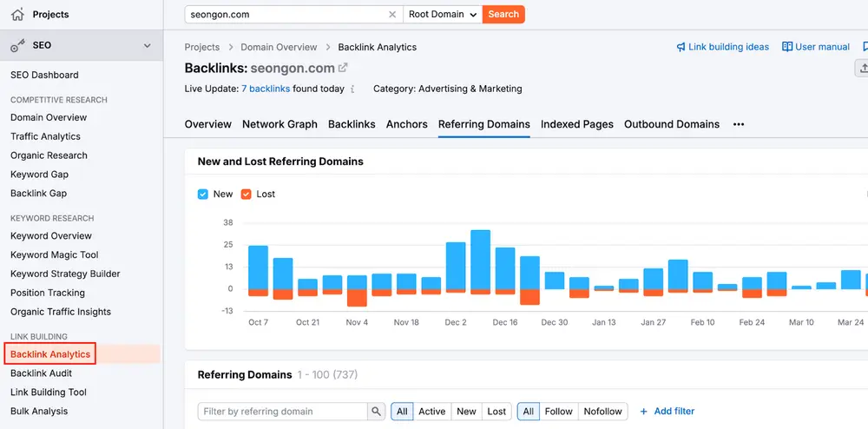Click the magnifier icon in domain filter

[376, 412]
